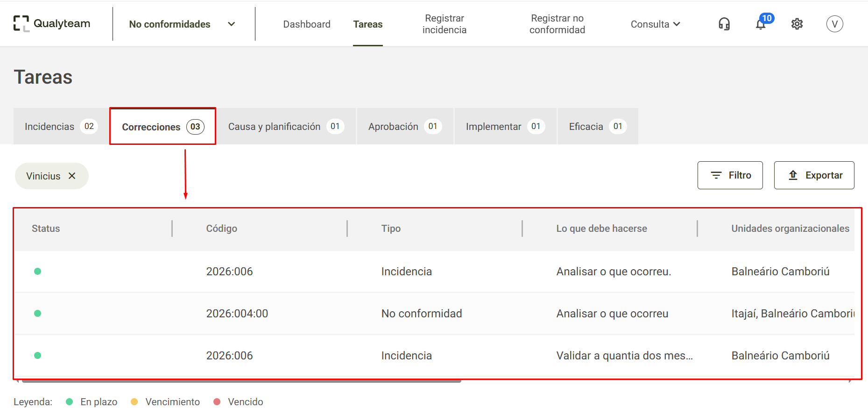Image resolution: width=868 pixels, height=408 pixels.
Task: Click the Vencimiento legend item
Action: tap(165, 402)
